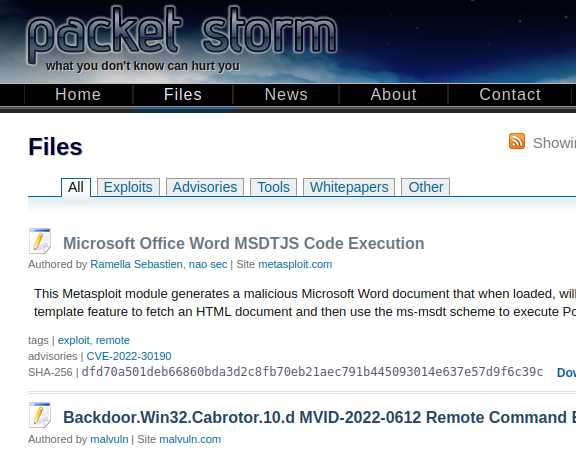The height and width of the screenshot is (450, 576).
Task: Open author malvuln's page
Action: pyautogui.click(x=109, y=439)
